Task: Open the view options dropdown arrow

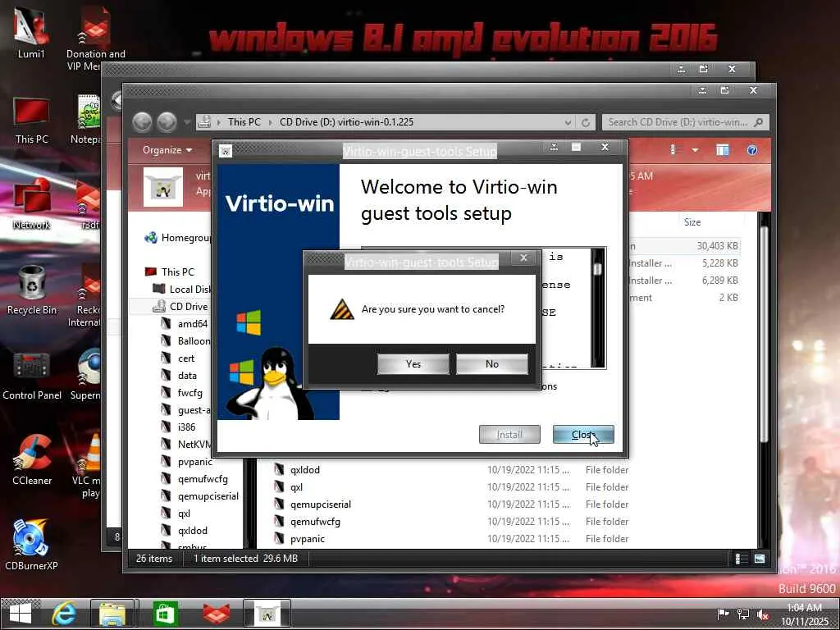Action: coord(695,150)
